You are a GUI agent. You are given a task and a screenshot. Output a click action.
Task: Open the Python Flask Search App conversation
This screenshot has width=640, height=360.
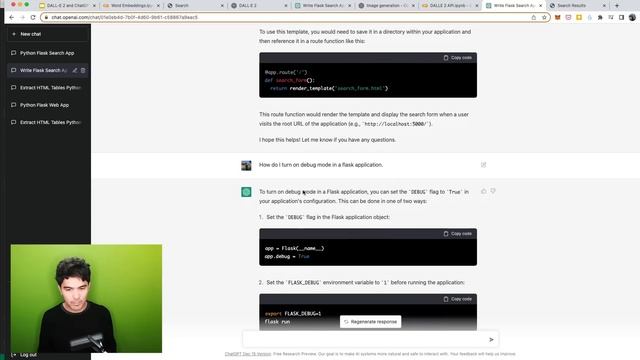click(x=48, y=53)
